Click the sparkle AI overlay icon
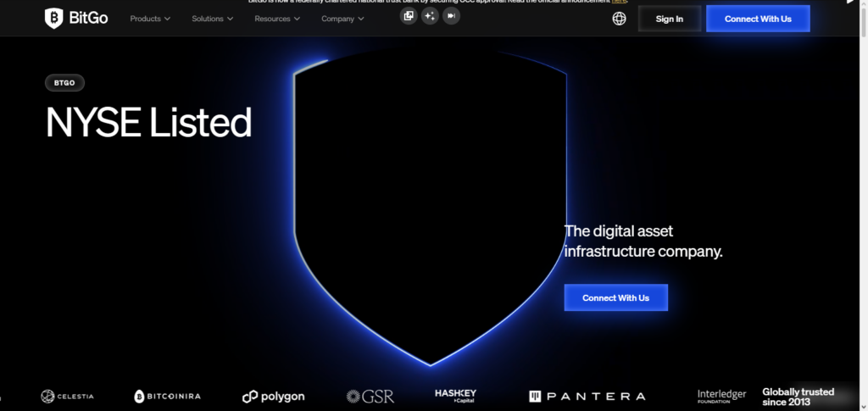868x411 pixels. tap(430, 16)
